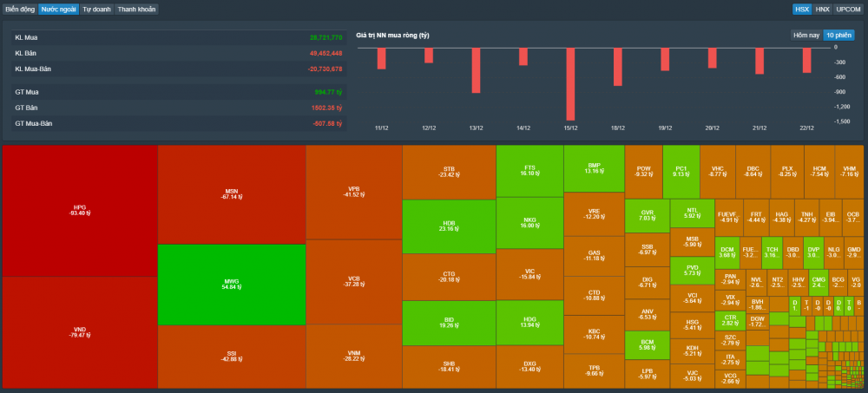The height and width of the screenshot is (393, 868).
Task: Click the 13/12 bar in chart
Action: [476, 70]
